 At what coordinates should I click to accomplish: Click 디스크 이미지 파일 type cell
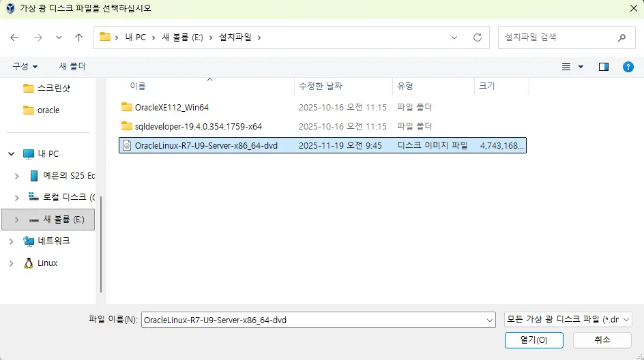(x=433, y=146)
